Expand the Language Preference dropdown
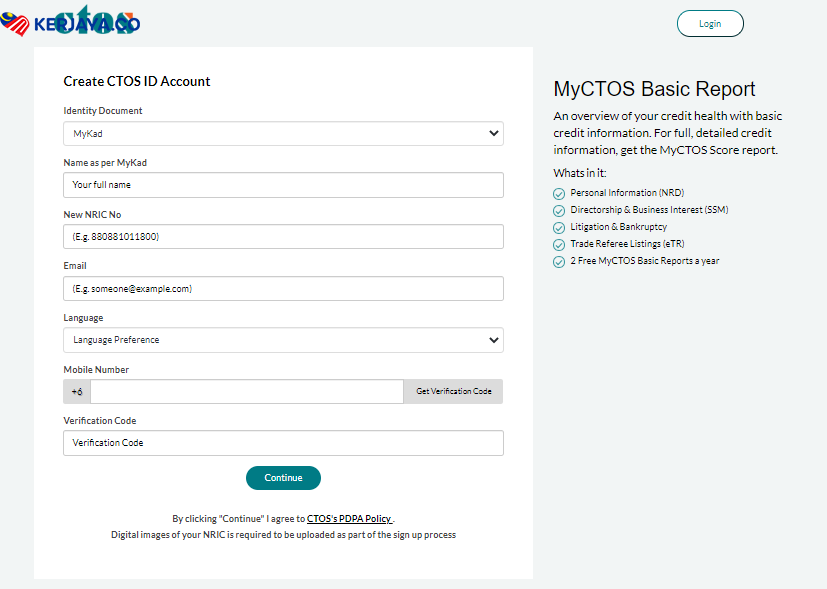 (283, 340)
